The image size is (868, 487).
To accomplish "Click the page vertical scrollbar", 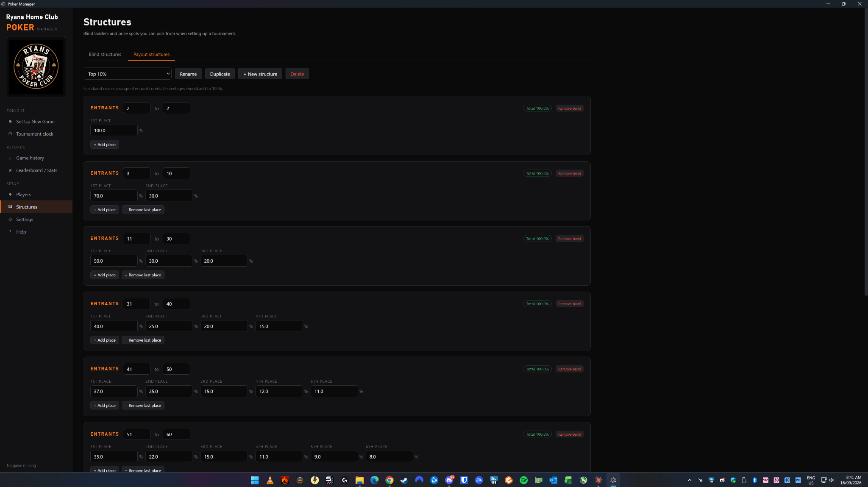I will click(866, 153).
